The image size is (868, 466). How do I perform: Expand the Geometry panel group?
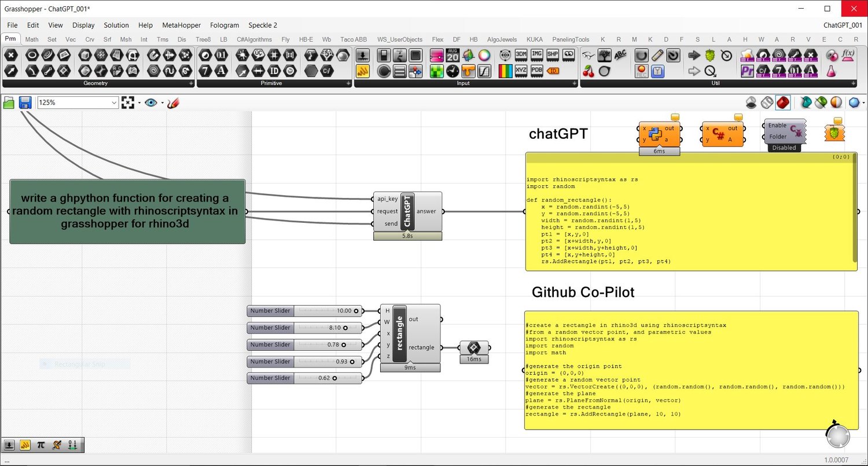point(191,83)
